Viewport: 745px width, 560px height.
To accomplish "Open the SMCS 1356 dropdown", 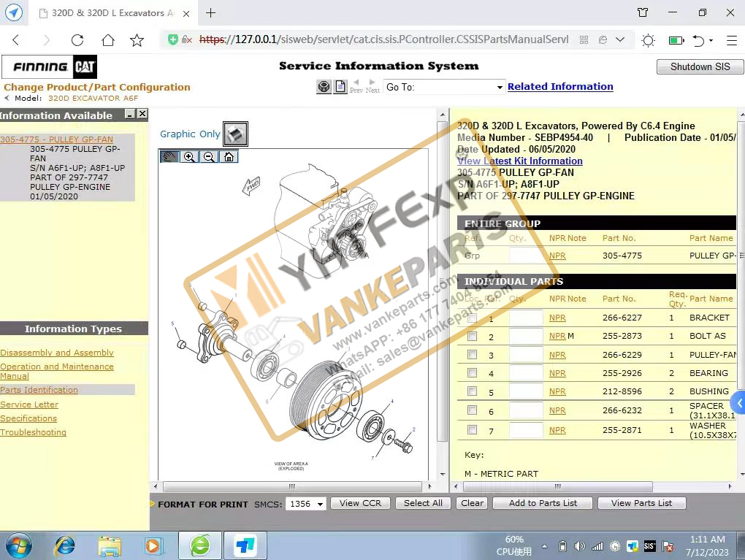I will click(306, 504).
